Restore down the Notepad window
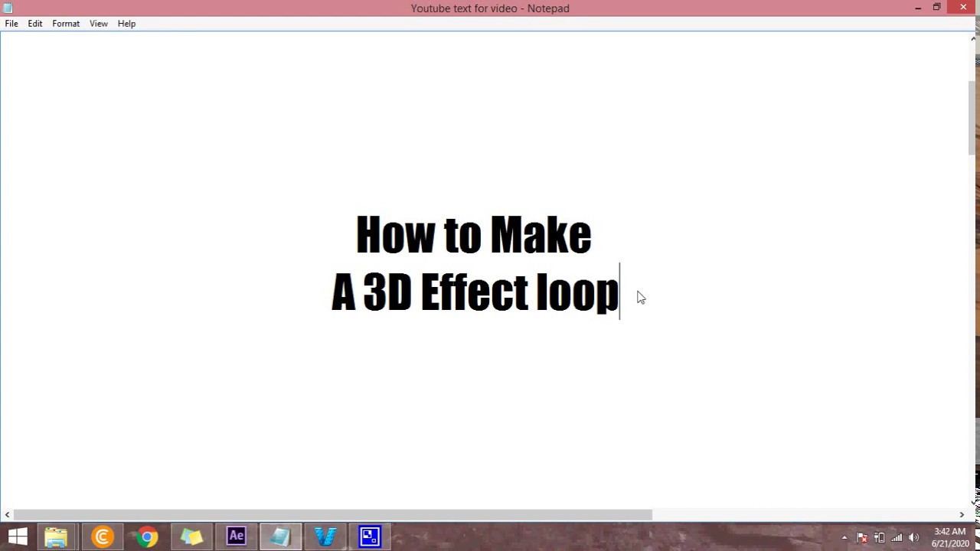The width and height of the screenshot is (980, 551). coord(936,8)
